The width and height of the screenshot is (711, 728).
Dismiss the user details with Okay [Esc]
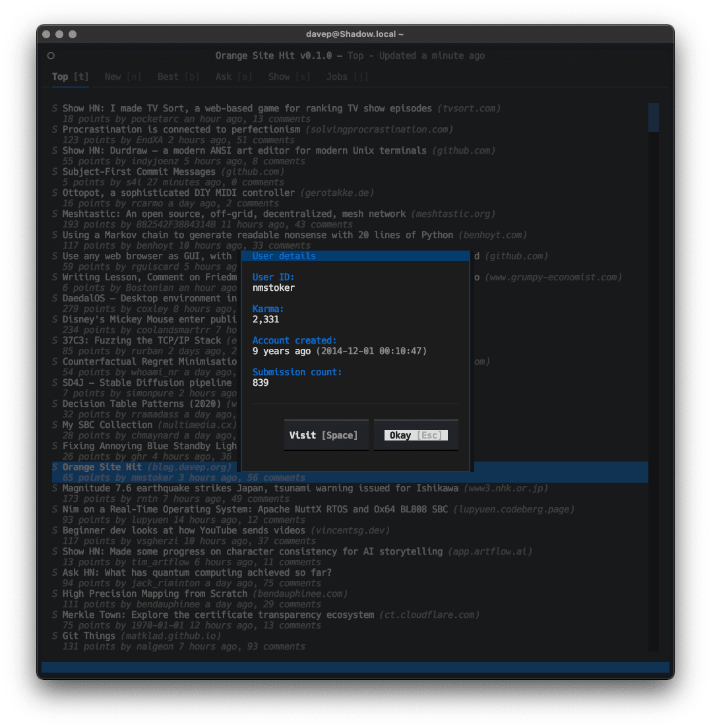pos(416,435)
